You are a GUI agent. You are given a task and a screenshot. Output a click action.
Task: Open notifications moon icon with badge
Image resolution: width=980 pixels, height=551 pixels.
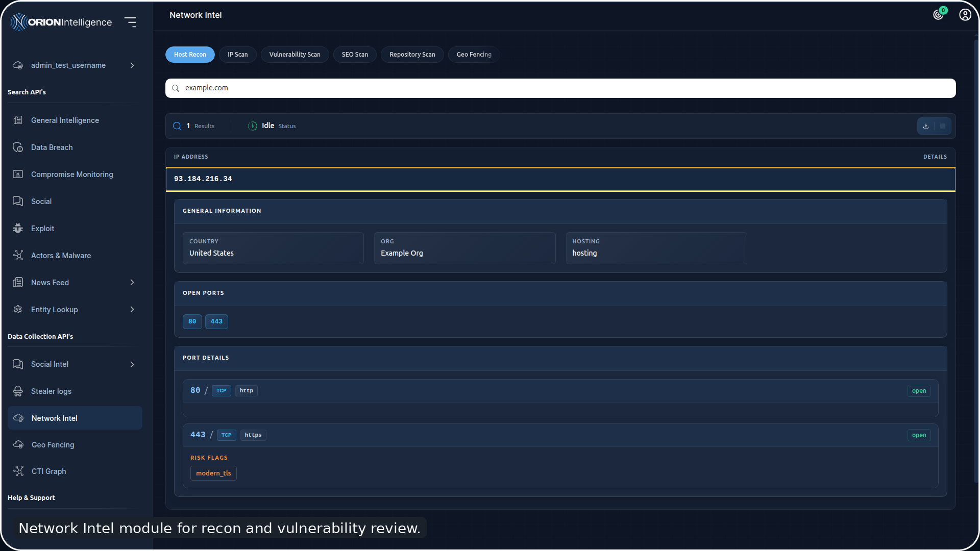[x=938, y=15]
